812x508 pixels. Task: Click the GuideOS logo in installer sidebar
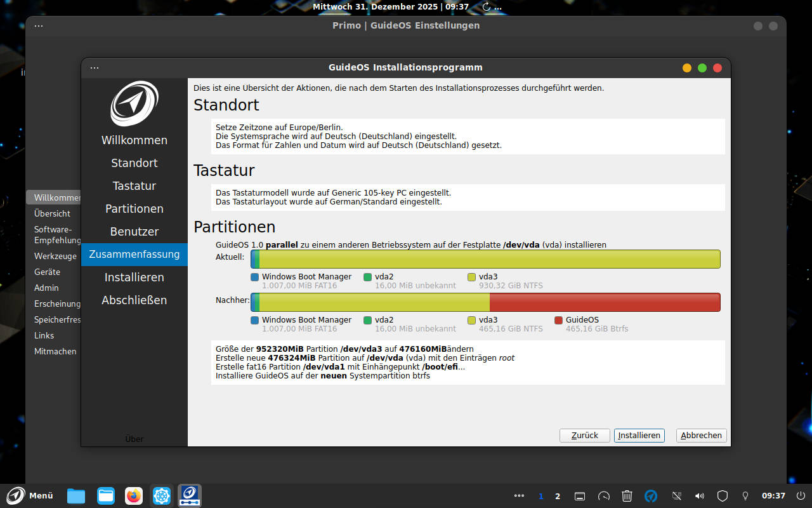click(x=134, y=104)
